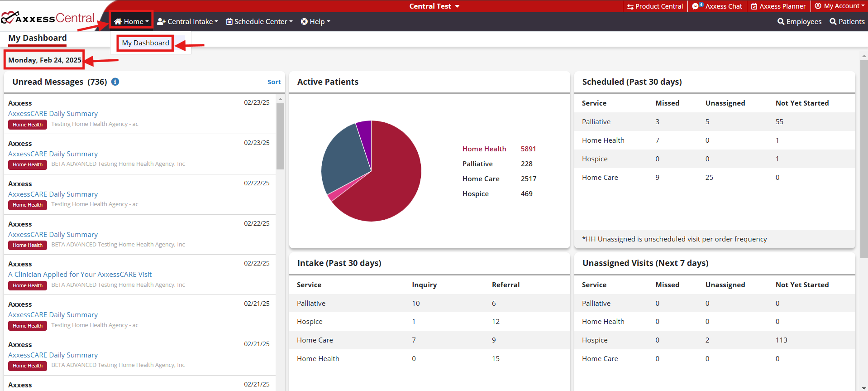Open the Central Test agency dropdown
Image resolution: width=868 pixels, height=391 pixels.
coord(434,6)
